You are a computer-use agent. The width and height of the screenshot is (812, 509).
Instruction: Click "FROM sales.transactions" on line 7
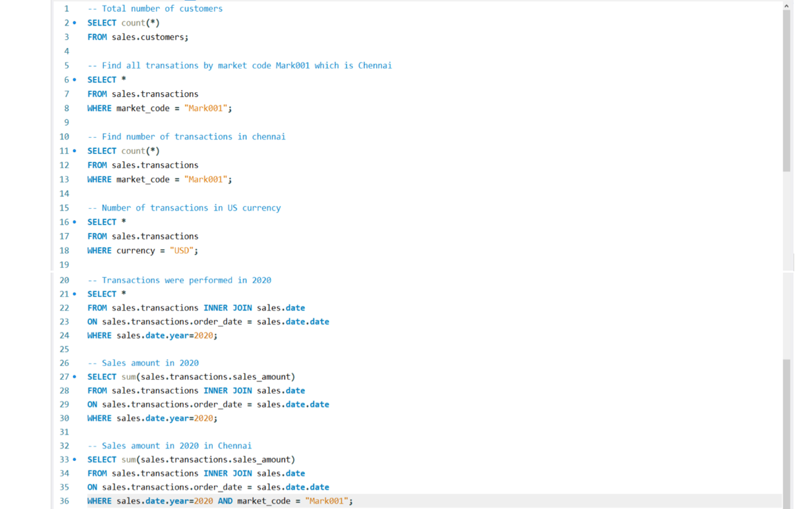(143, 94)
